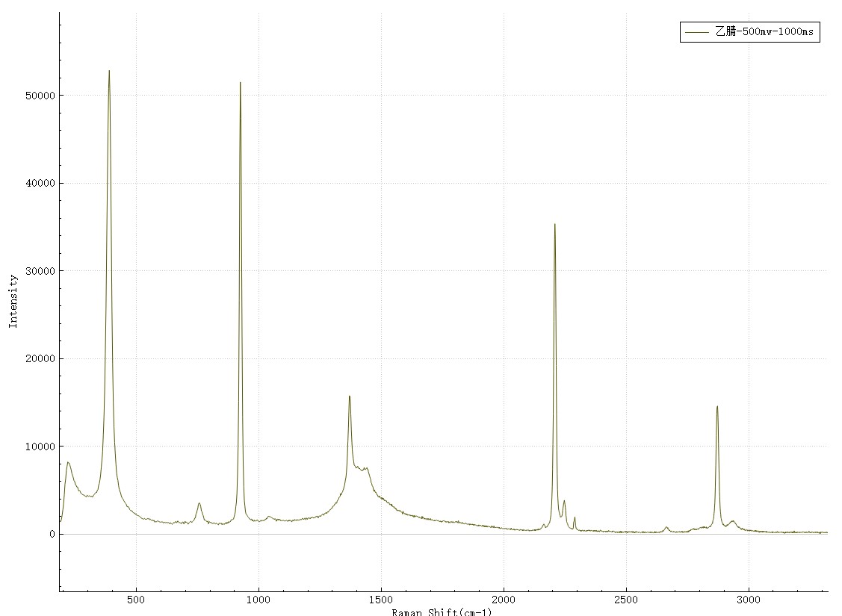842x616 pixels.
Task: Click the 2000 x-axis tick label
Action: tap(504, 599)
